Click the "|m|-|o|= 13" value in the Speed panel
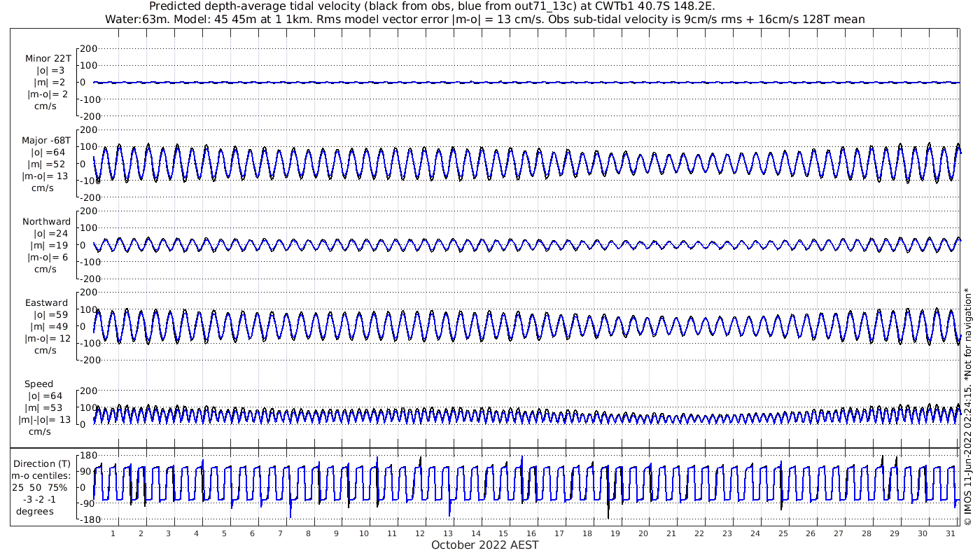Screen dimensions: 980x560 point(45,419)
